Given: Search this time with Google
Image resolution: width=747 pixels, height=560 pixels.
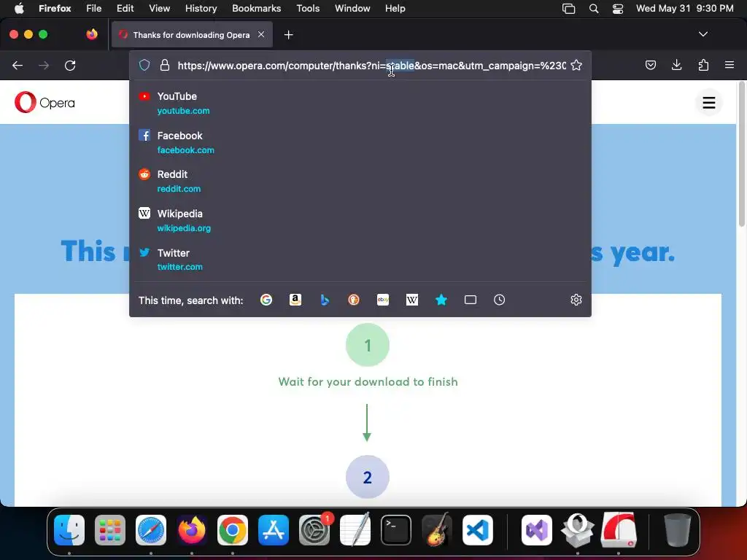Looking at the screenshot, I should click(266, 300).
